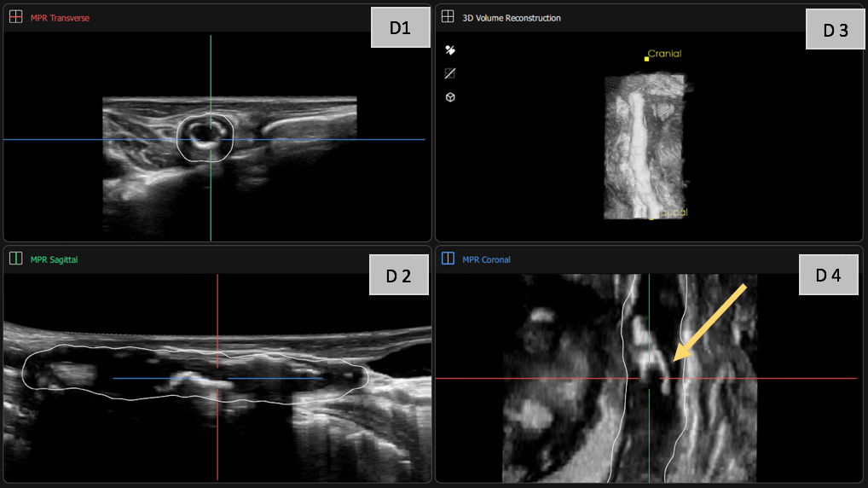Screen dimensions: 868x488
Task: Click the D3 label box
Action: pyautogui.click(x=835, y=31)
